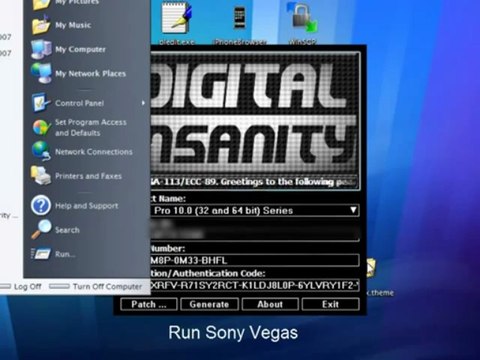Click the Network Connections globe icon
The image size is (480, 360).
pos(41,151)
